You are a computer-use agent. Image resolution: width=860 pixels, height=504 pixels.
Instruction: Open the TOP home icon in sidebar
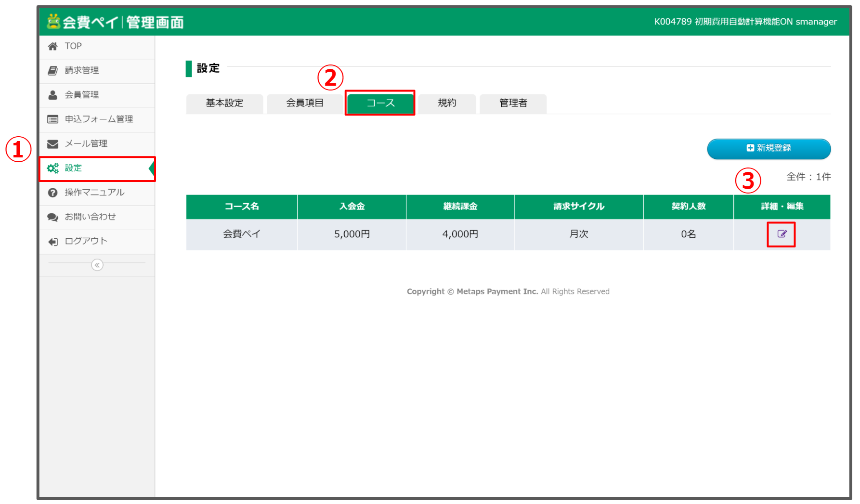click(x=53, y=46)
